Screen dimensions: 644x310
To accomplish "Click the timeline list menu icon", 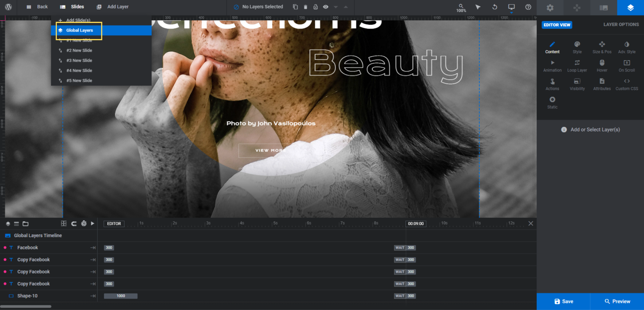I will tap(16, 224).
